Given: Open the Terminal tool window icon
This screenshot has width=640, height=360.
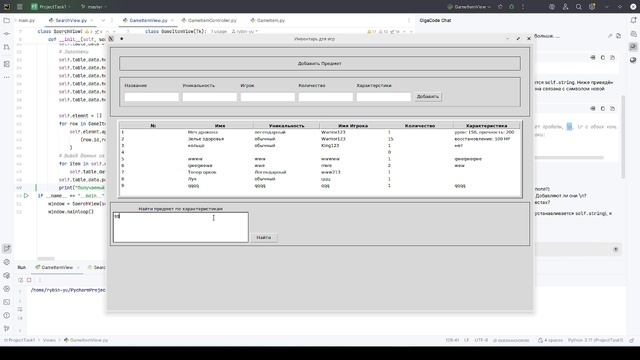Looking at the screenshot, I should coord(7,302).
